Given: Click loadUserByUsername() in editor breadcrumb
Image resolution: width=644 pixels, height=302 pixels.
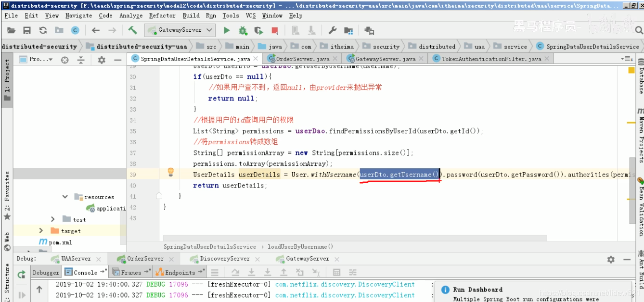Looking at the screenshot, I should click(x=300, y=247).
